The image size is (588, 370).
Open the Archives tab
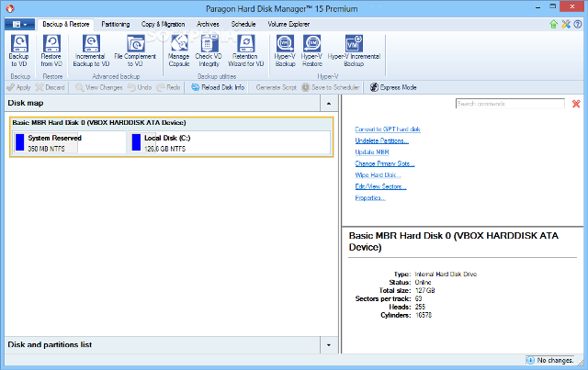[208, 25]
